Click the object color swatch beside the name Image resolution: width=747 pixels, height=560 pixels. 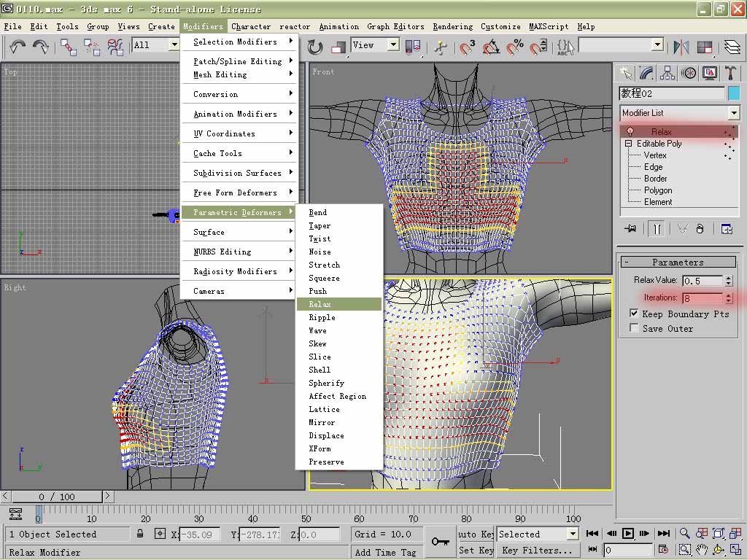[x=734, y=93]
